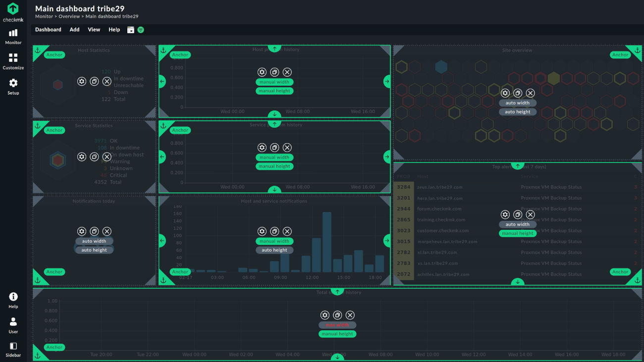
Task: Toggle manual height on Service problem history
Action: click(274, 166)
